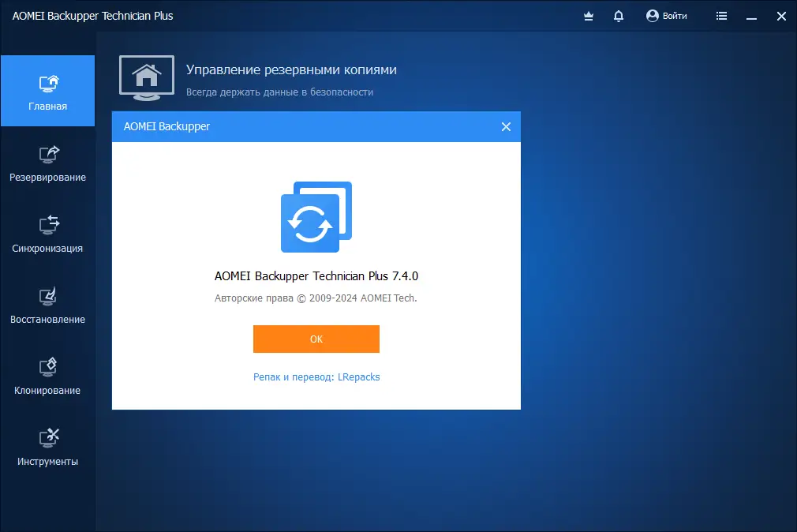Minimize the application window
Viewport: 797px width, 532px height.
coord(751,16)
